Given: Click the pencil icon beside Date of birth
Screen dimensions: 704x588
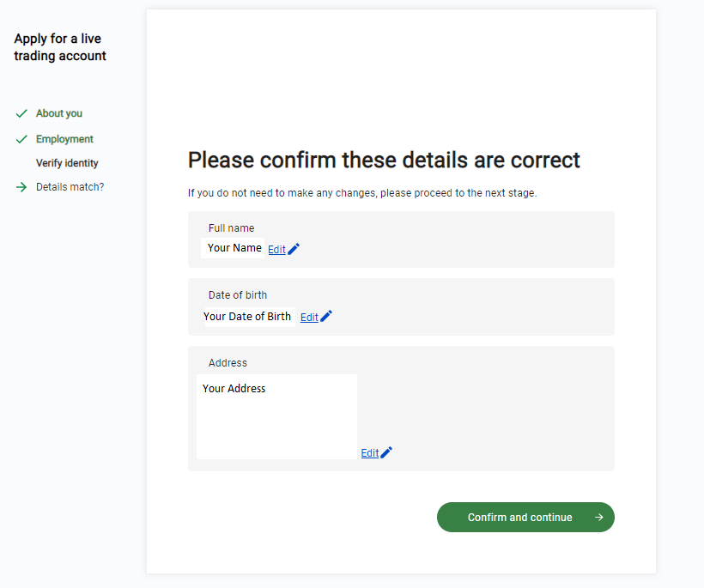Looking at the screenshot, I should point(326,317).
